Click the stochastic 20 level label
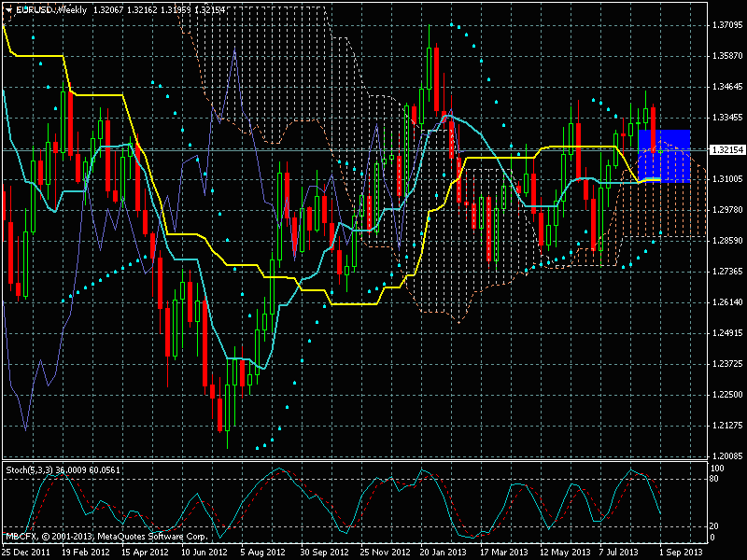Viewport: 747px width, 560px height. point(716,526)
